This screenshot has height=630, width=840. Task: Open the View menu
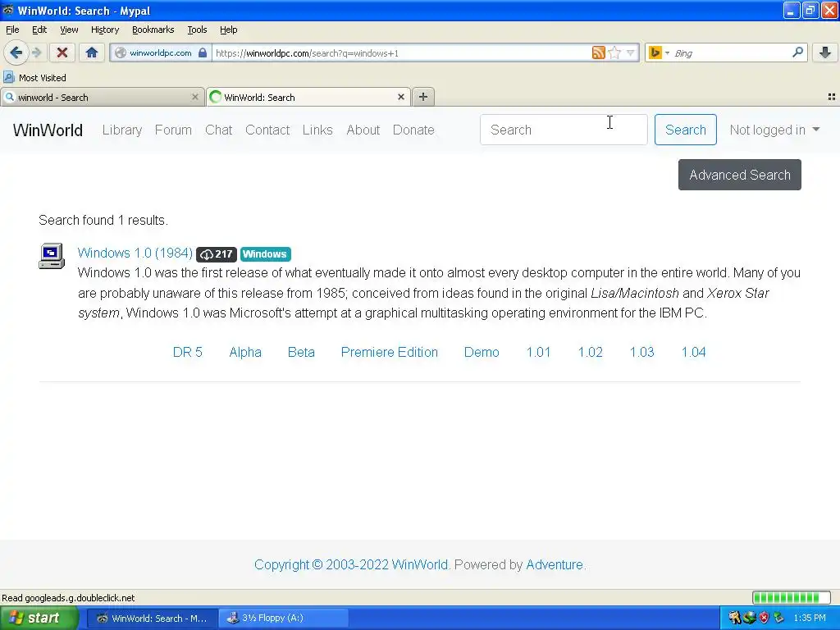[69, 30]
